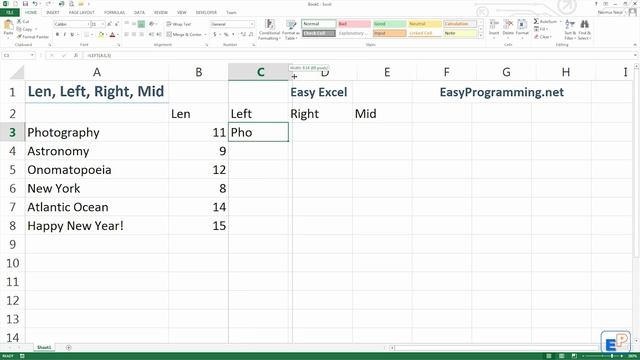Click Increase Indent icon

pos(159,35)
